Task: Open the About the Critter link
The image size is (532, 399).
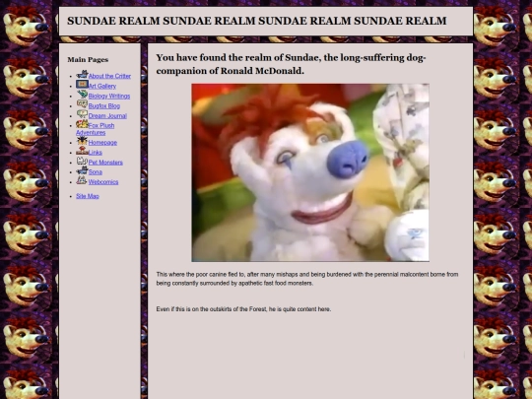Action: (x=109, y=76)
